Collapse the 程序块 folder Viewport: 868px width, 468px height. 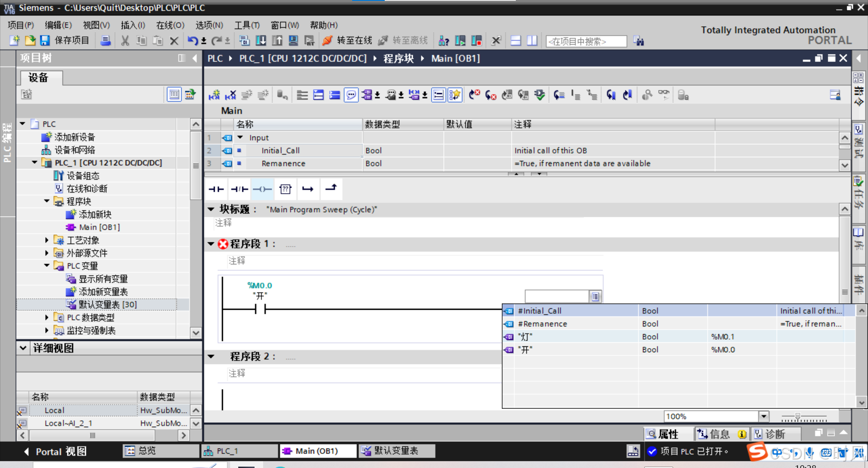coord(47,201)
